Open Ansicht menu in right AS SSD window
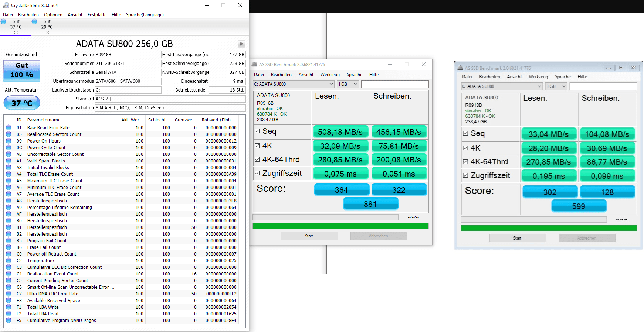Screen dimensions: 644x332 coord(514,77)
